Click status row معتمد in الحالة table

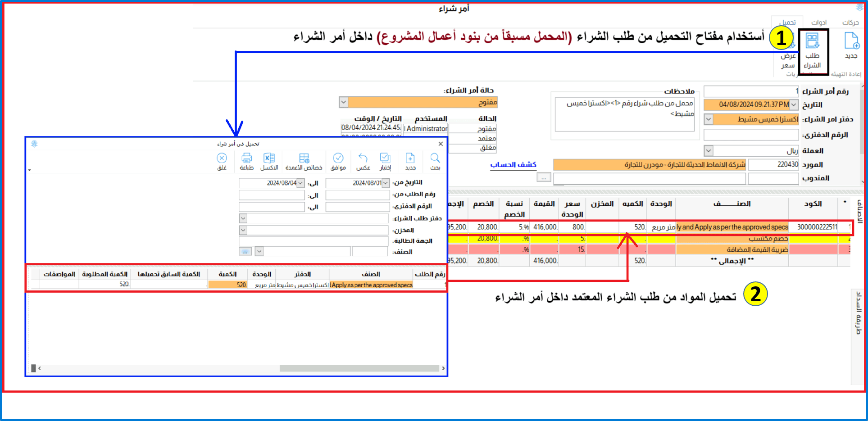472,138
